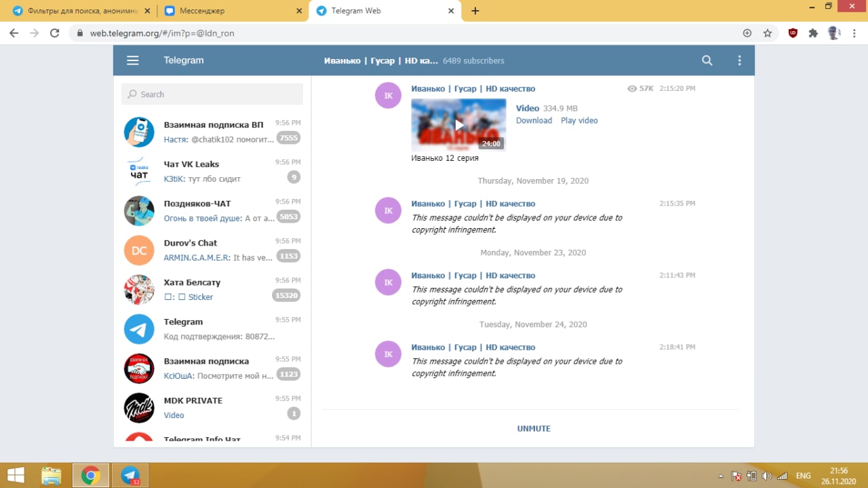Click the MDK PRIVATE avatar
Image resolution: width=868 pixels, height=488 pixels.
point(139,408)
